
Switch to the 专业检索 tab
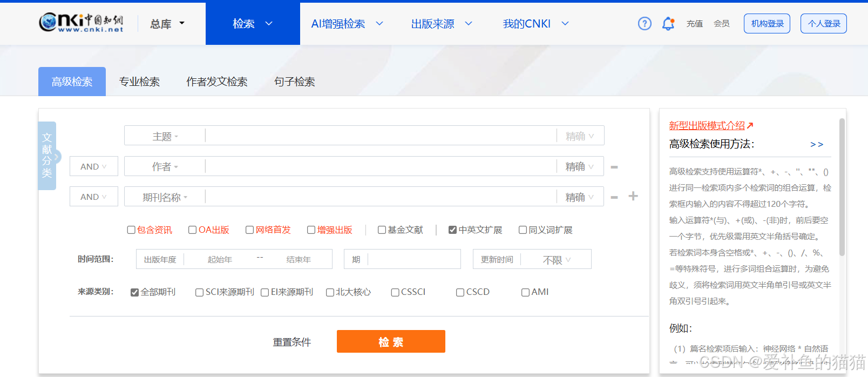tap(139, 82)
